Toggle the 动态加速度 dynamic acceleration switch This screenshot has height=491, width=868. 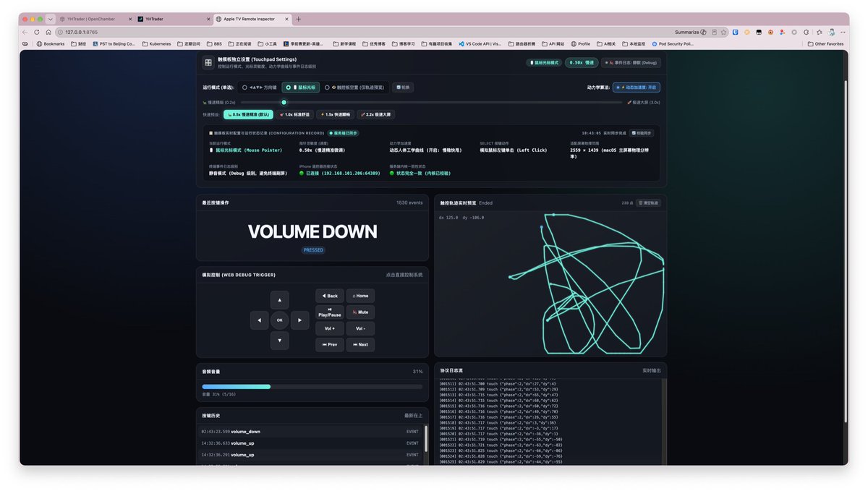(x=636, y=87)
